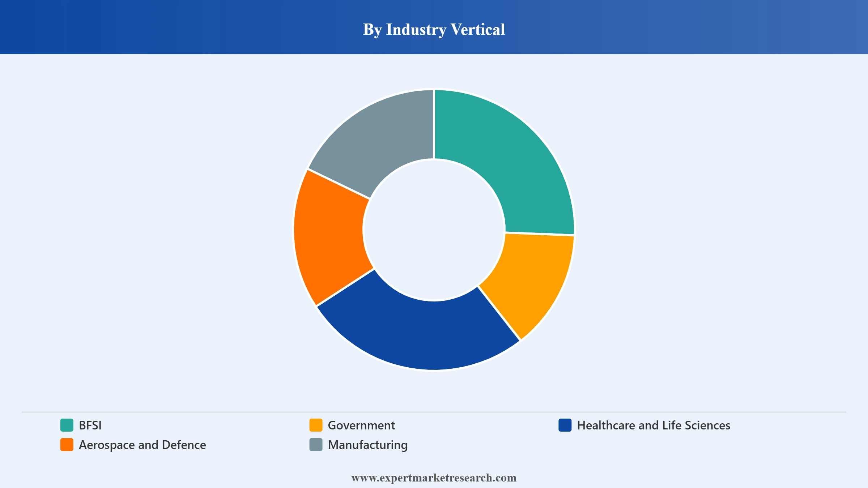This screenshot has width=868, height=488.
Task: Select the Government legend label
Action: pyautogui.click(x=361, y=425)
